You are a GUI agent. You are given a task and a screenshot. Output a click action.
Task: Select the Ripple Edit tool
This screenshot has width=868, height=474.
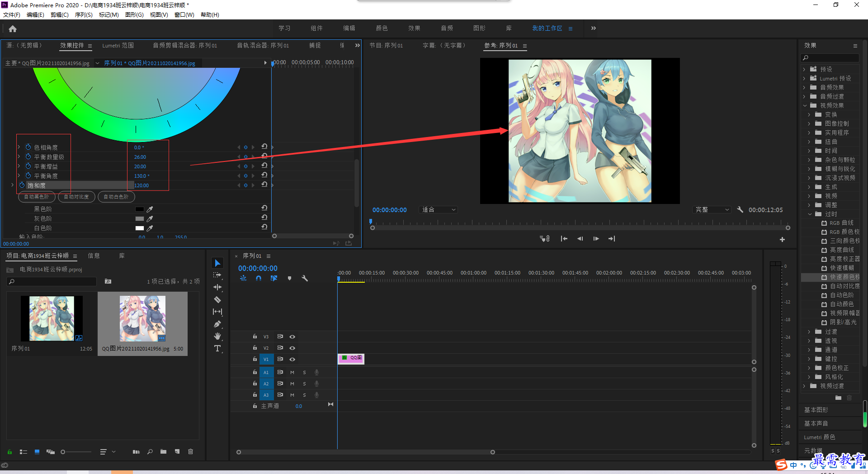(217, 287)
